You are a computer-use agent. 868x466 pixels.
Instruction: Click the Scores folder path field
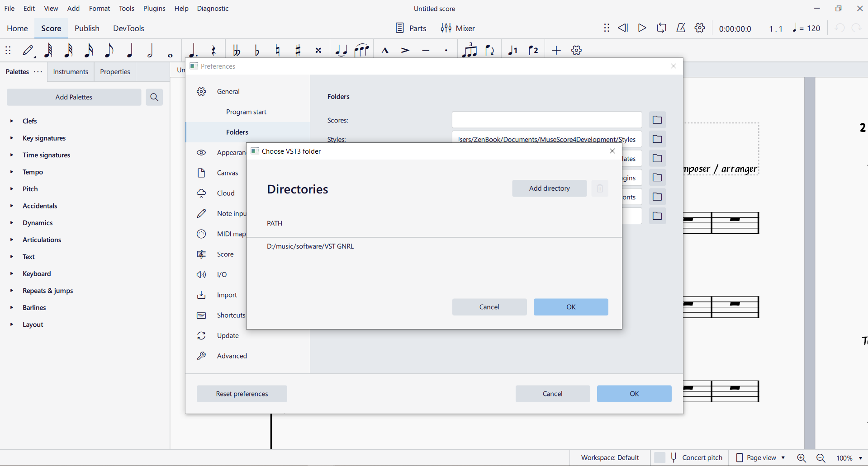(x=547, y=120)
